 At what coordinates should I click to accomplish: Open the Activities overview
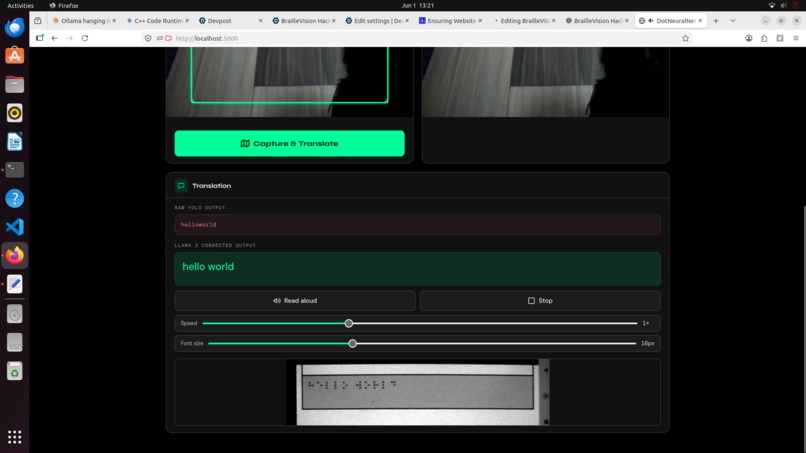pyautogui.click(x=21, y=5)
